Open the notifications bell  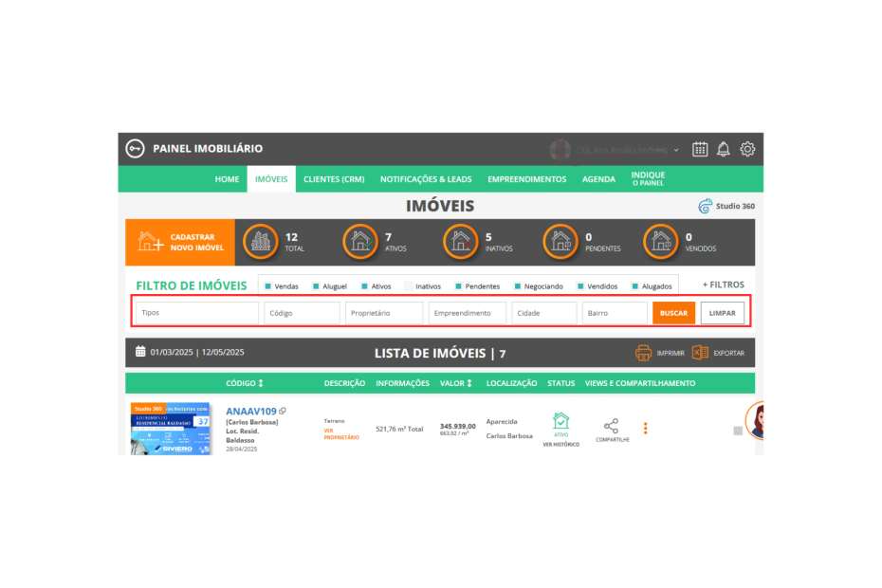(724, 149)
